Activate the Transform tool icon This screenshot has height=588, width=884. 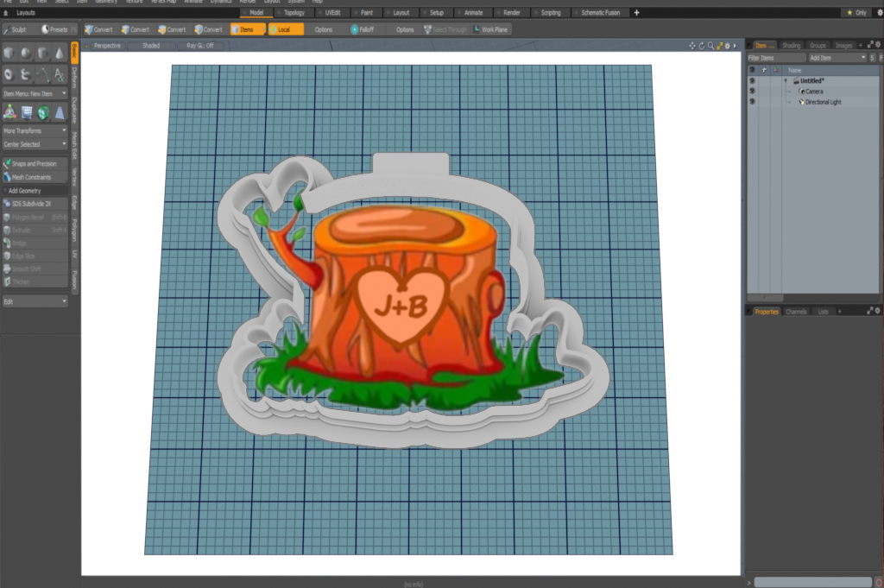(9, 112)
